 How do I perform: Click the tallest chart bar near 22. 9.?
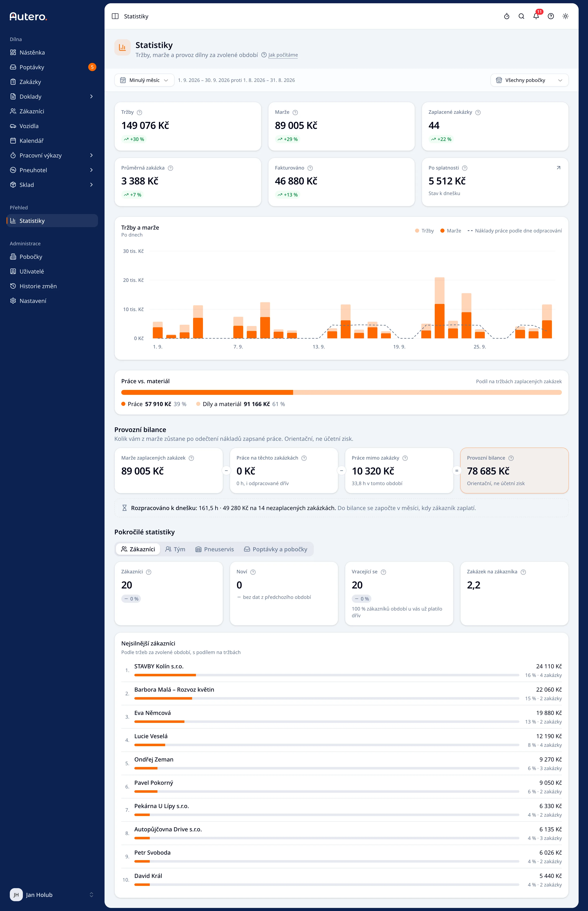pos(440,308)
